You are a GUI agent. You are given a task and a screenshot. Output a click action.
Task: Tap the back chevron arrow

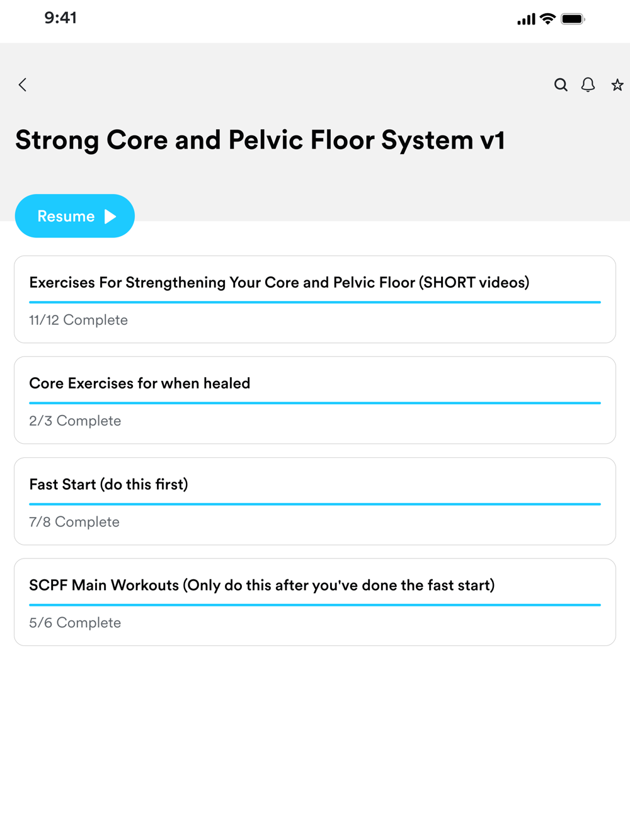[x=23, y=85]
